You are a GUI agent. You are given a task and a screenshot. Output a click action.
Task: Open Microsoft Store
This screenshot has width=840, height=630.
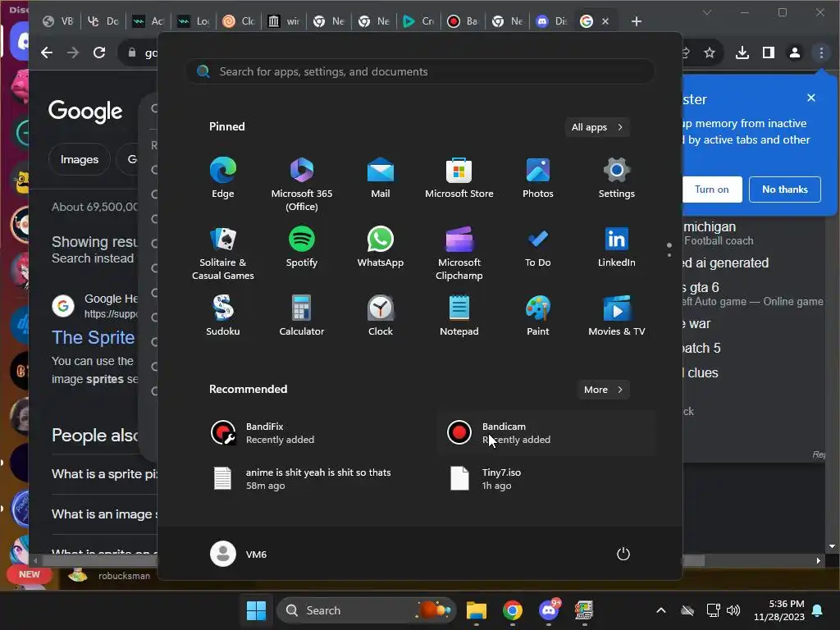click(x=459, y=178)
